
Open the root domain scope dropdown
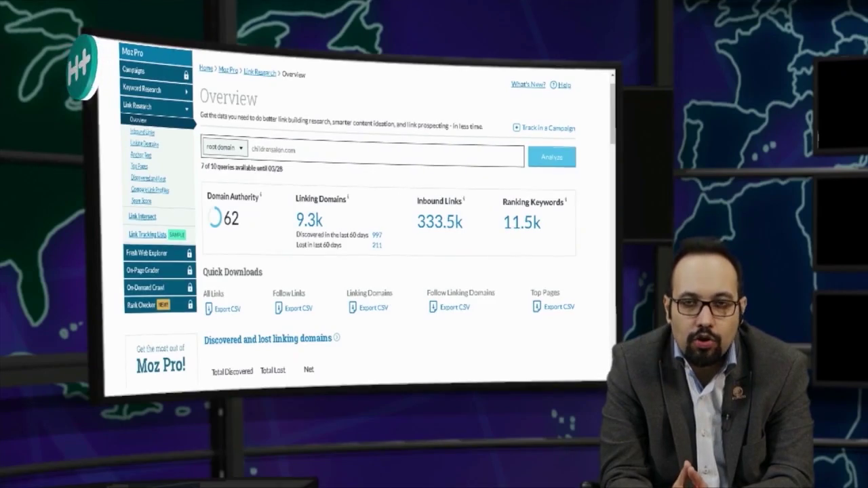(x=224, y=148)
